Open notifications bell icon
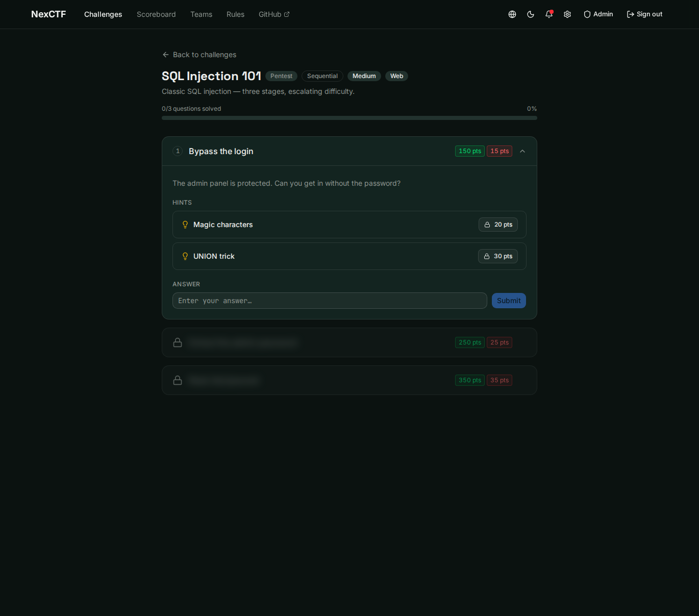The image size is (699, 616). pos(549,14)
